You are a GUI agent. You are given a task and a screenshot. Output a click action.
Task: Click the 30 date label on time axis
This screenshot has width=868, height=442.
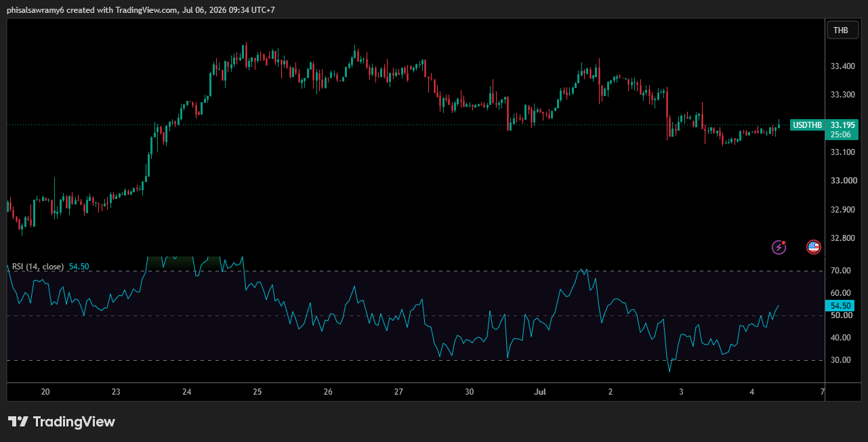(x=470, y=392)
